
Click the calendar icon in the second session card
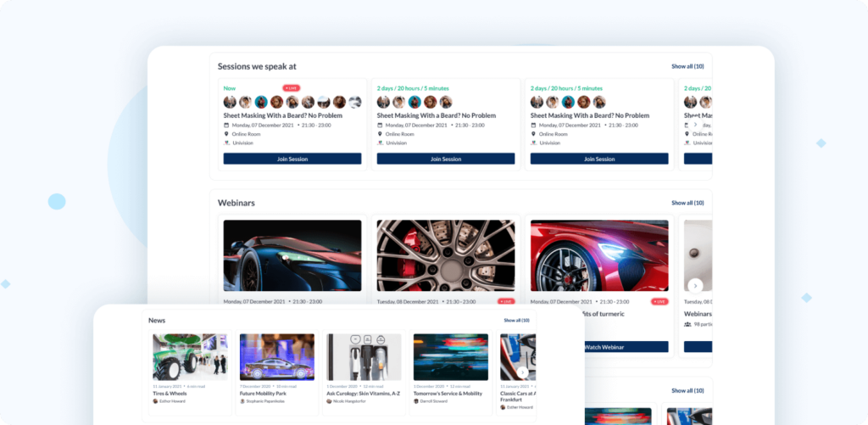coord(380,126)
